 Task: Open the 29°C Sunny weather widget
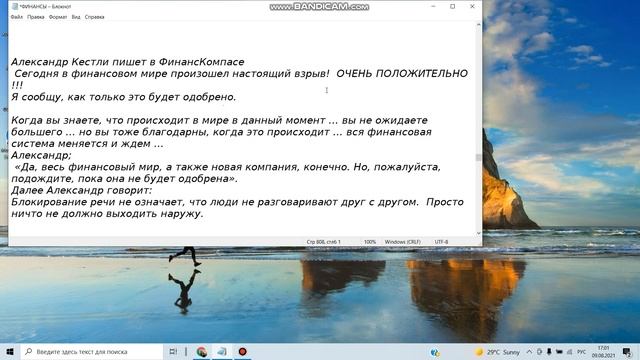[497, 352]
